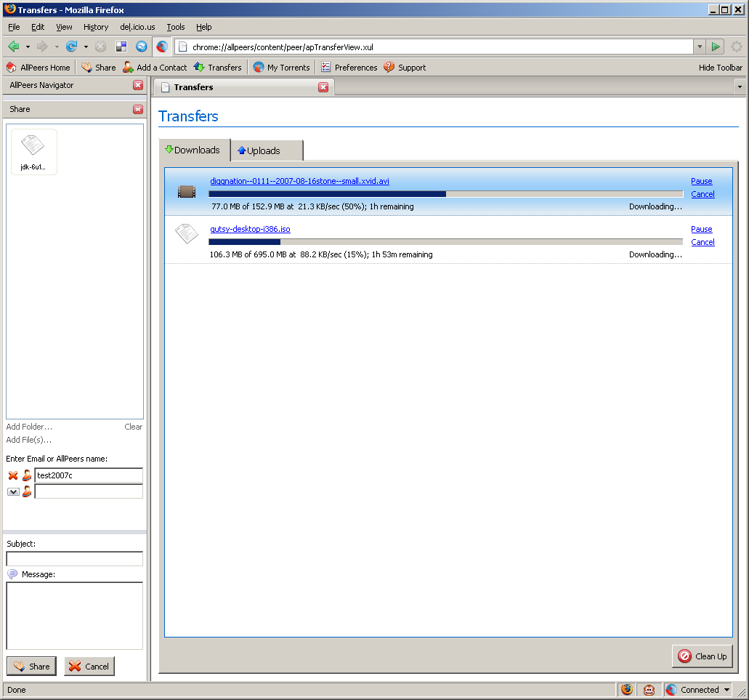Click Add Folder... link

point(29,427)
